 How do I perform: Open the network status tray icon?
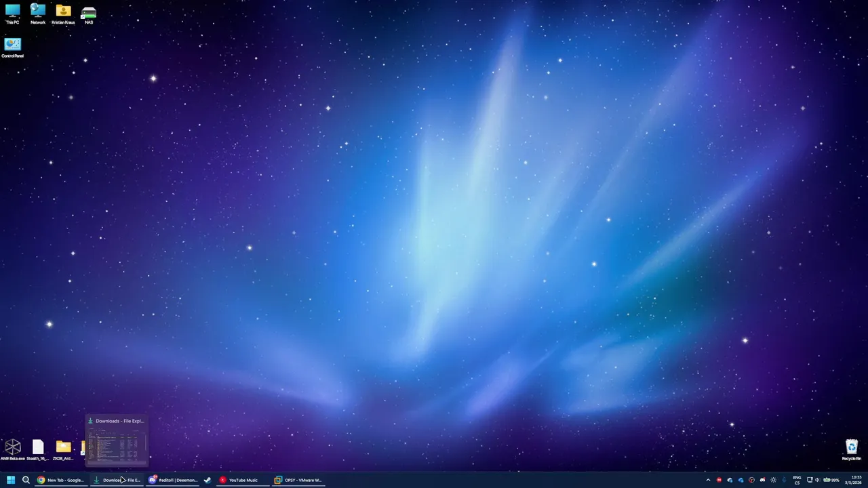click(810, 480)
